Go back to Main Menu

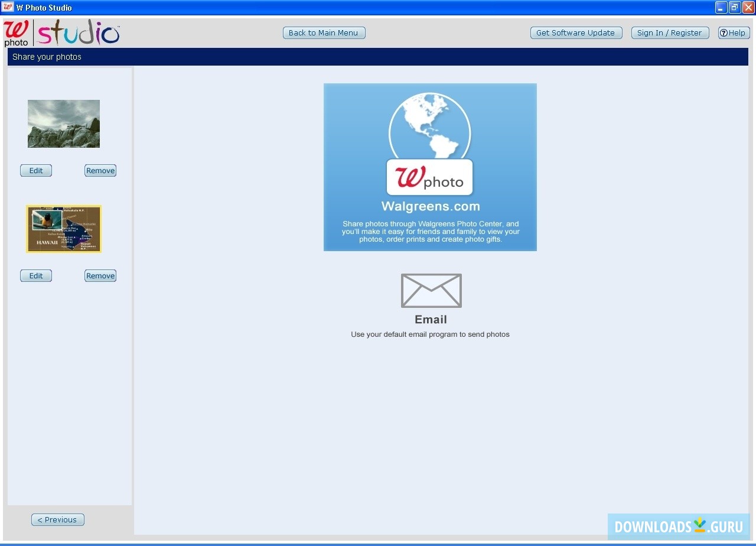(324, 33)
